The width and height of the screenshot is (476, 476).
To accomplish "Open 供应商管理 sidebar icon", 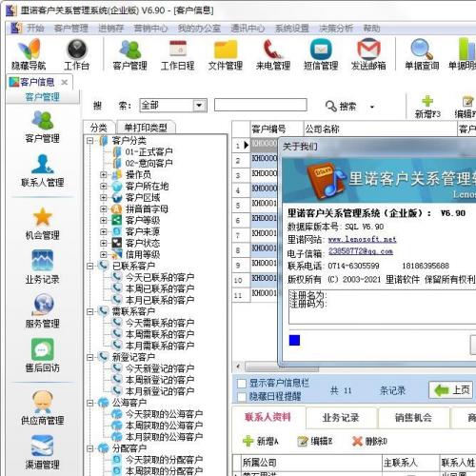I will click(x=42, y=402).
